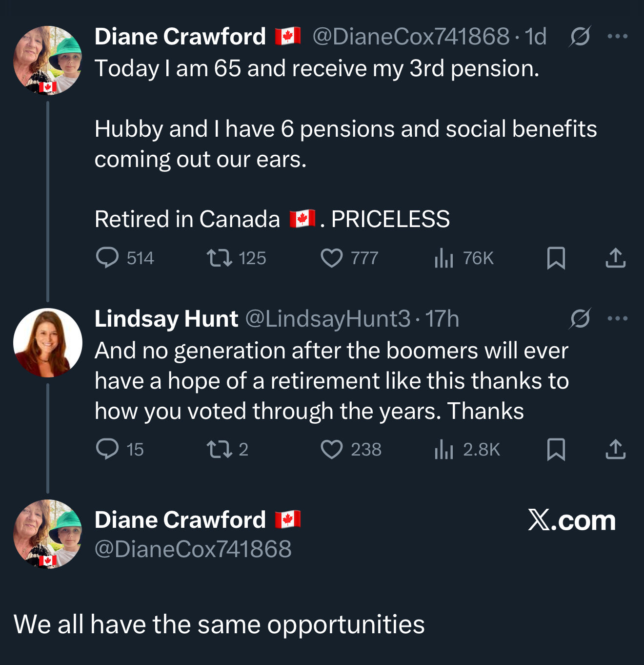Retweet Diane Crawford's 65th birthday post

point(236,258)
